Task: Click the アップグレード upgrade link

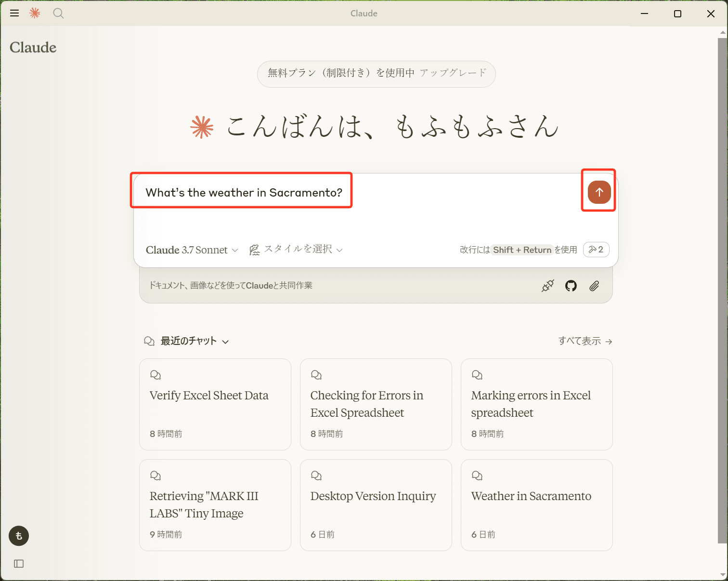Action: pos(453,73)
